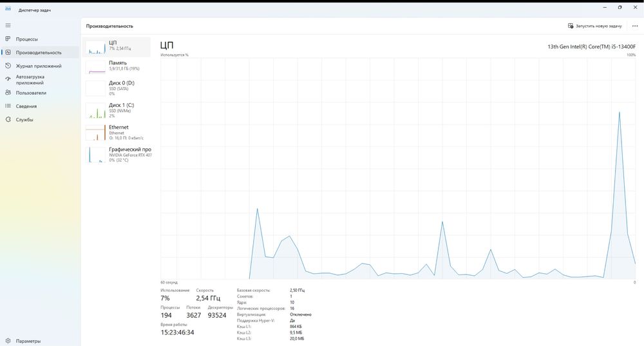Open the hamburger navigation menu
644x346 pixels.
(x=8, y=26)
